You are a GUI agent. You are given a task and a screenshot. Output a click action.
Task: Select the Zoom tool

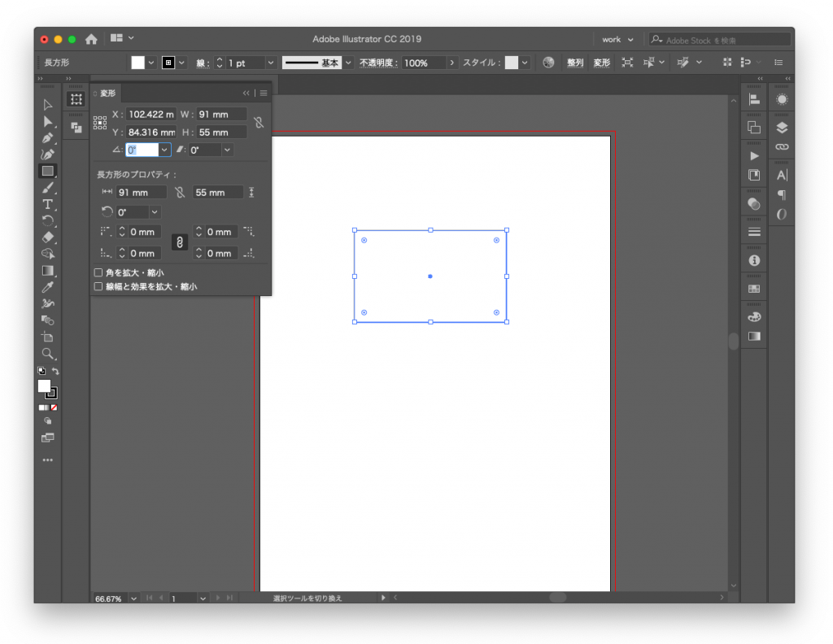(48, 354)
